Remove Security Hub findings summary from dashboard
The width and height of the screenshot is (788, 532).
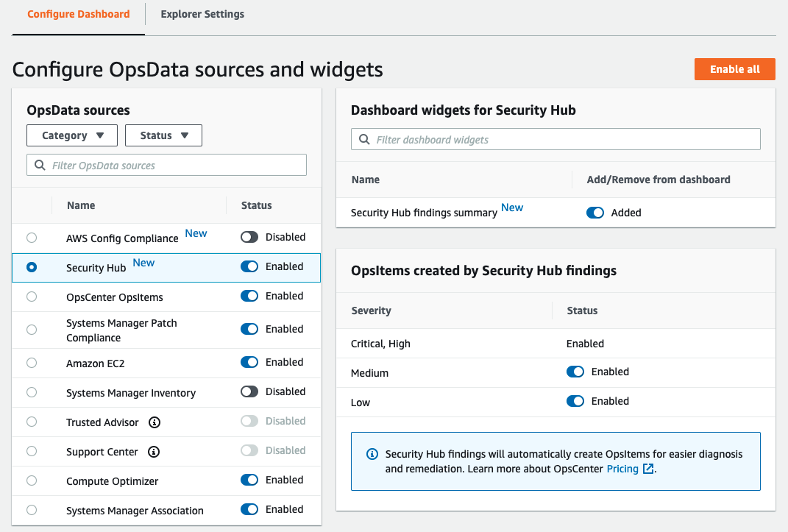[595, 212]
